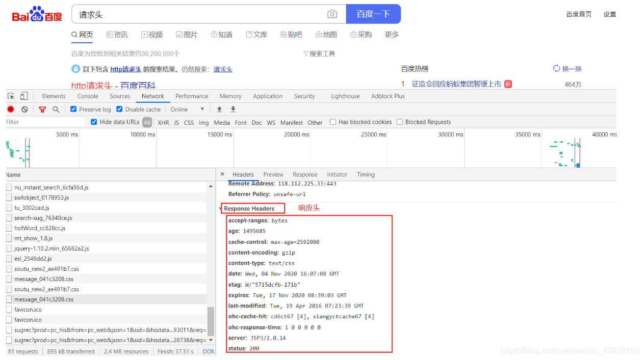The width and height of the screenshot is (644, 360).
Task: Open the 采购 search category
Action: (361, 35)
